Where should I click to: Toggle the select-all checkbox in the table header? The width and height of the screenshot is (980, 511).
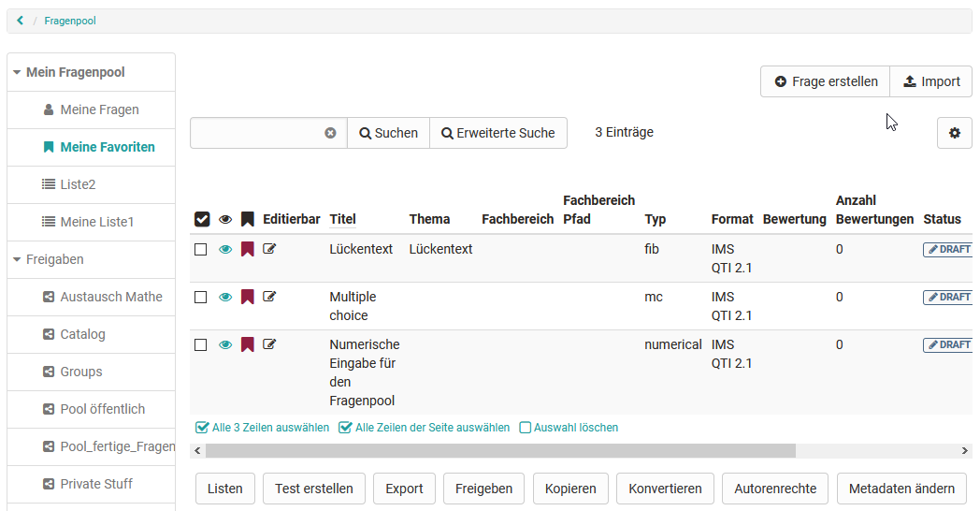click(x=202, y=219)
